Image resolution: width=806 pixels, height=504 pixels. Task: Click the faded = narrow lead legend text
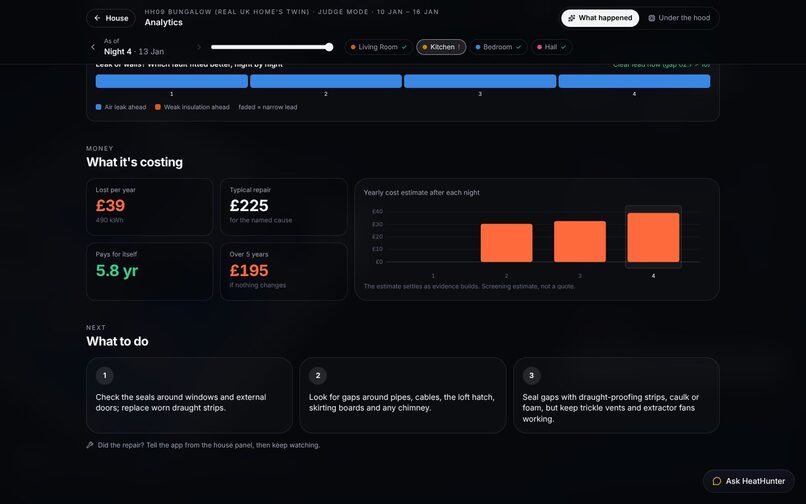(x=268, y=107)
